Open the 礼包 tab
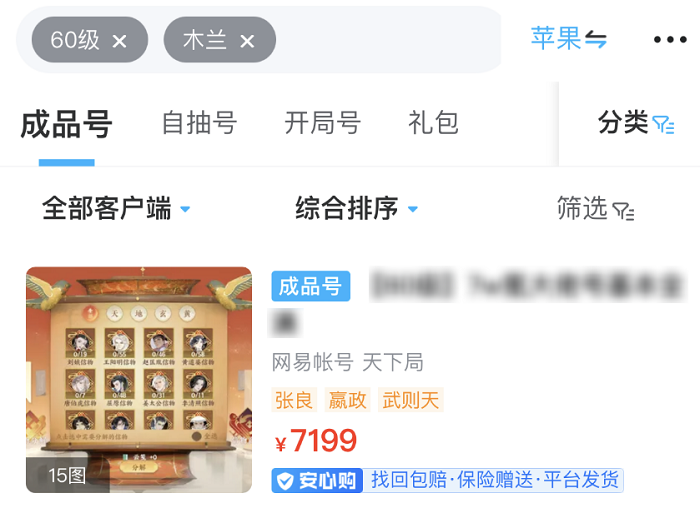700x518 pixels. pyautogui.click(x=433, y=123)
